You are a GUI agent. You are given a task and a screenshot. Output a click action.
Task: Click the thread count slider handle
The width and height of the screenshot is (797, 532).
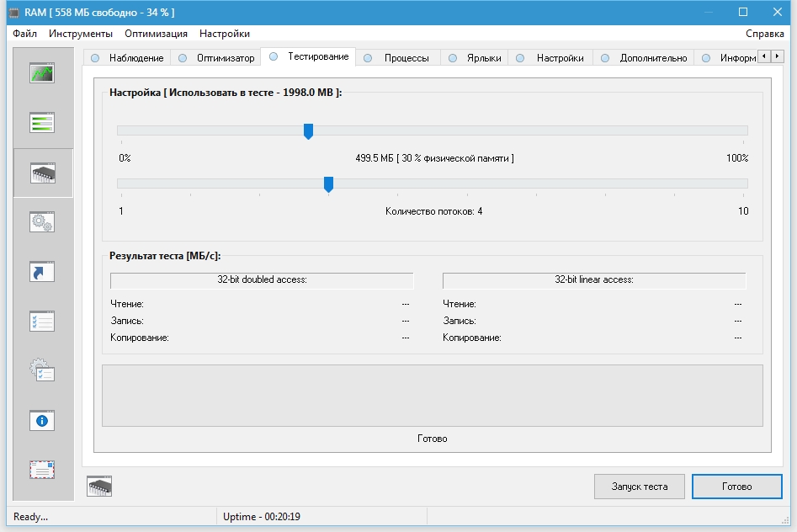(328, 184)
